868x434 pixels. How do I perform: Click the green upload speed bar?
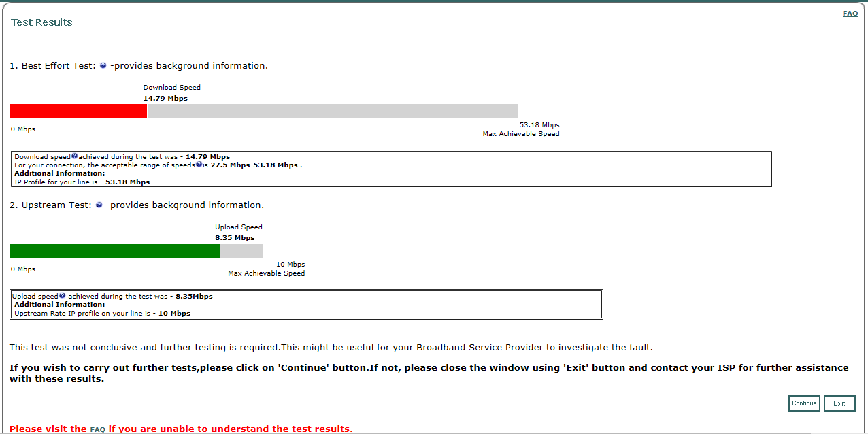tap(114, 251)
